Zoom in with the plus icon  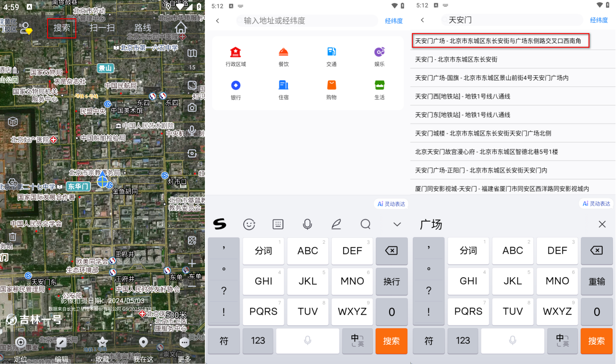point(192,263)
